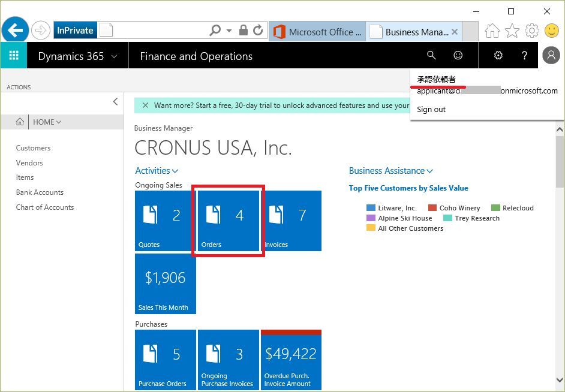Collapse the navigation pane with chevron
Viewport: 565px width, 392px height.
point(115,101)
